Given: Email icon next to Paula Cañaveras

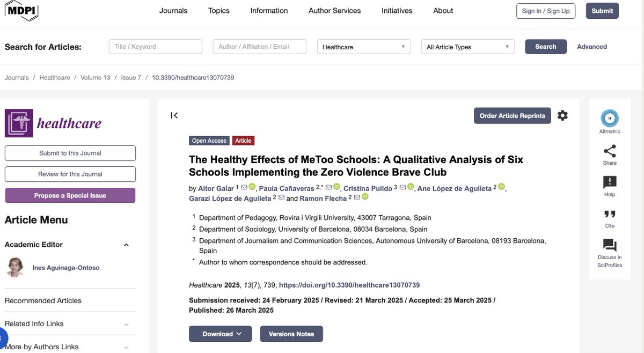Looking at the screenshot, I should pos(329,187).
